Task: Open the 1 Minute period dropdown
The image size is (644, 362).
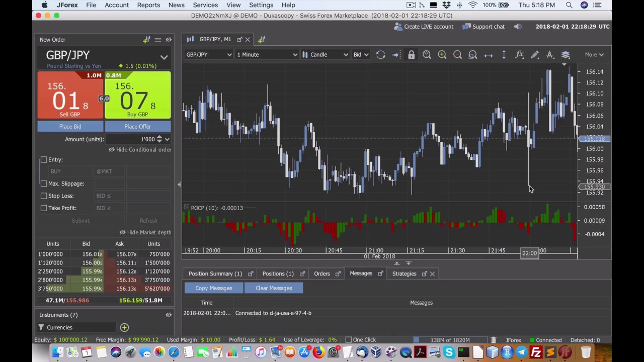Action: (267, 55)
